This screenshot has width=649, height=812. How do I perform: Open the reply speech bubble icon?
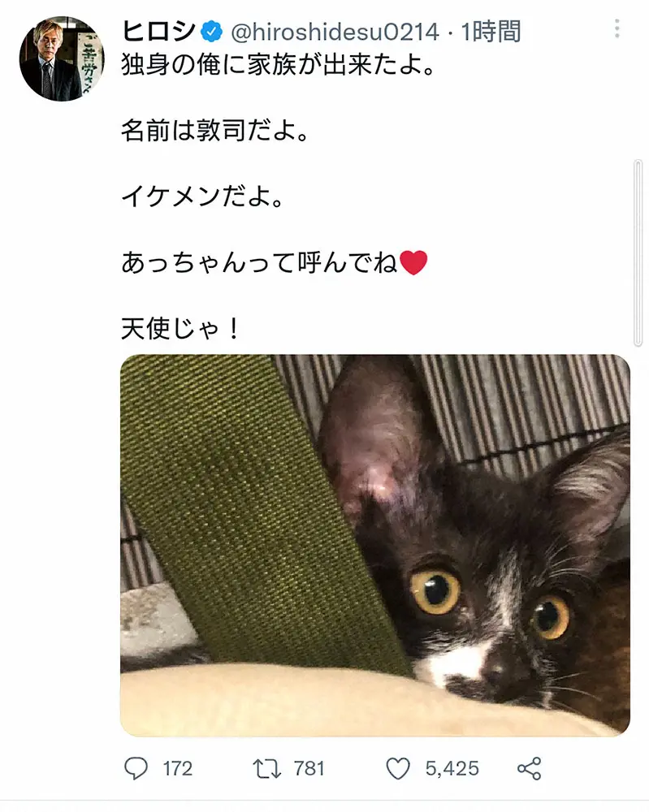click(136, 768)
